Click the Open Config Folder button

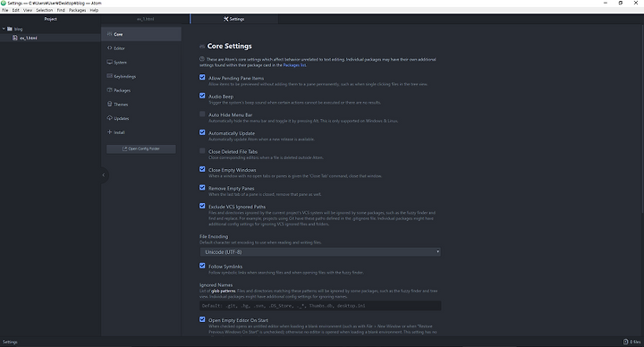tap(141, 148)
